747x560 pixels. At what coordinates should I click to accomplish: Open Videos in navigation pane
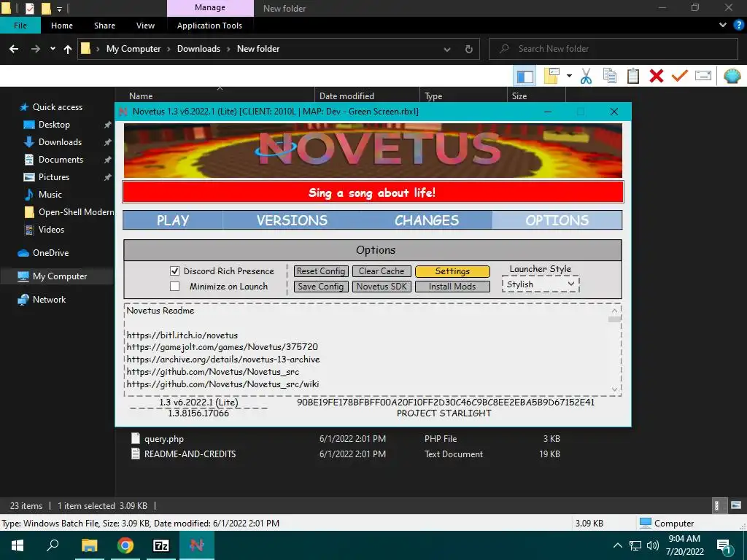pyautogui.click(x=51, y=230)
